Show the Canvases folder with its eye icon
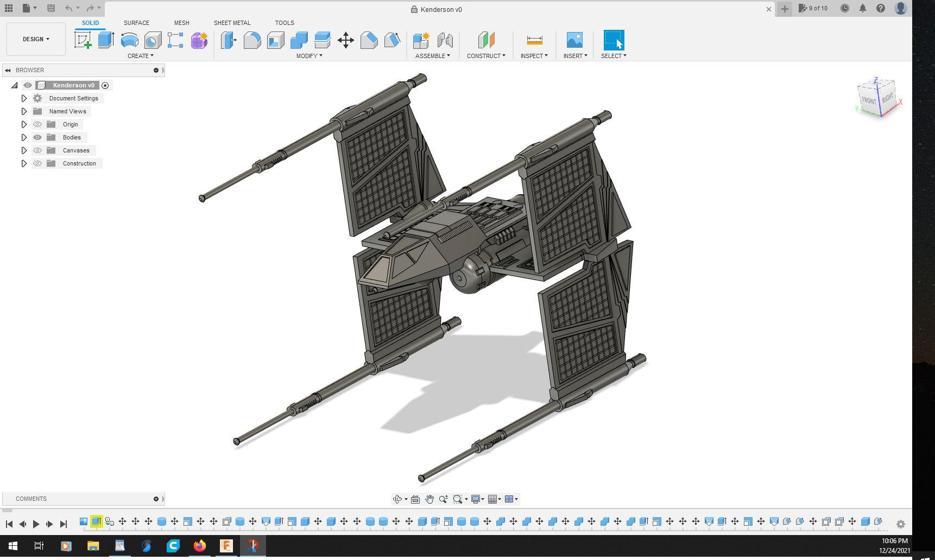 pos(37,150)
